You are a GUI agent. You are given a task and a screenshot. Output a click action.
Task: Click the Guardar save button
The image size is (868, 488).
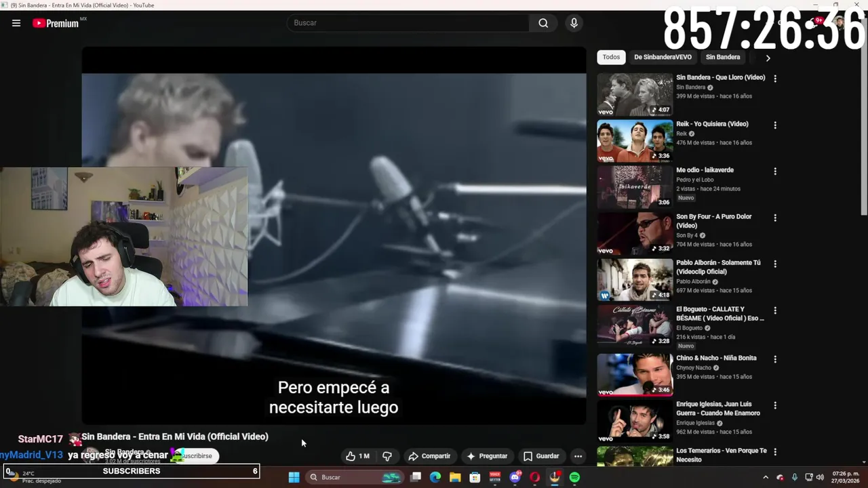541,456
